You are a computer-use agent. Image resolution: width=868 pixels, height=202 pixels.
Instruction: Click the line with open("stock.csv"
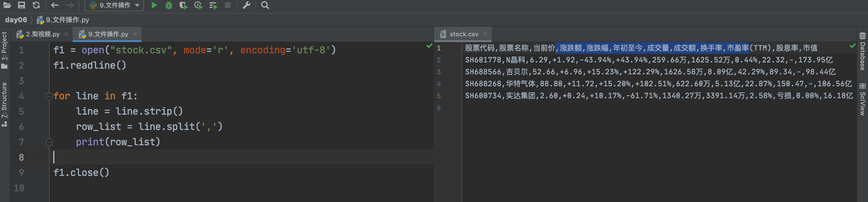pos(194,50)
